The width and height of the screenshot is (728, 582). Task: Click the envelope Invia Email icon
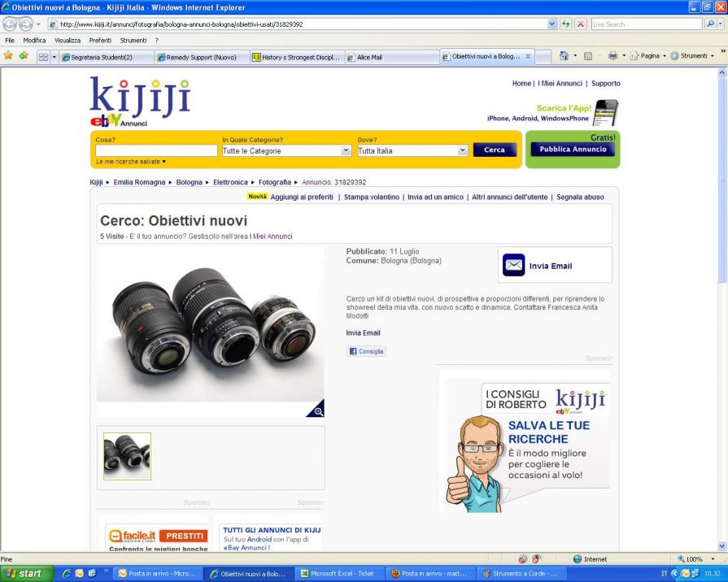[x=514, y=265]
